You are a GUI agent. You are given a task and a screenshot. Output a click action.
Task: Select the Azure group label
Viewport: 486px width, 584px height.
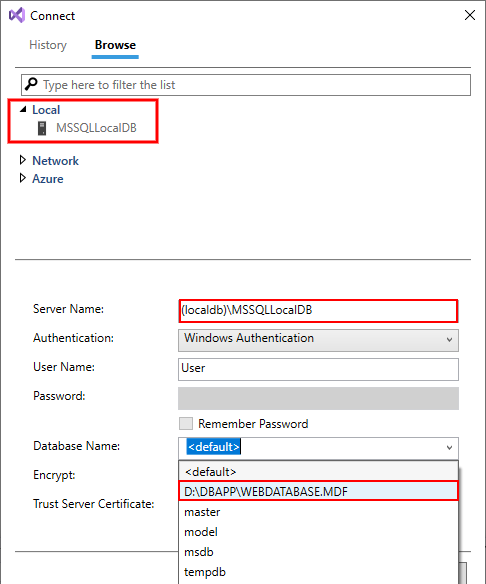48,179
